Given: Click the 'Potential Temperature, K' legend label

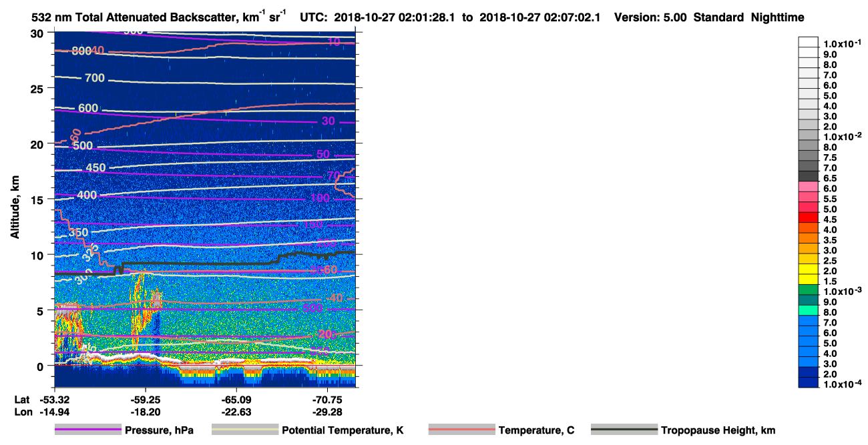Looking at the screenshot, I should [x=343, y=430].
